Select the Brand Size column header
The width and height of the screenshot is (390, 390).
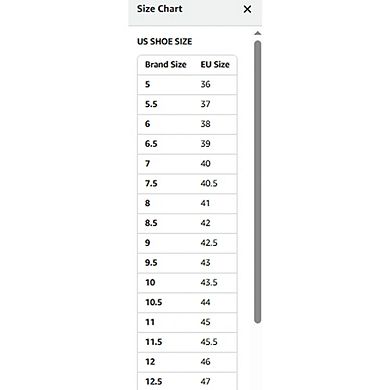[x=166, y=65]
